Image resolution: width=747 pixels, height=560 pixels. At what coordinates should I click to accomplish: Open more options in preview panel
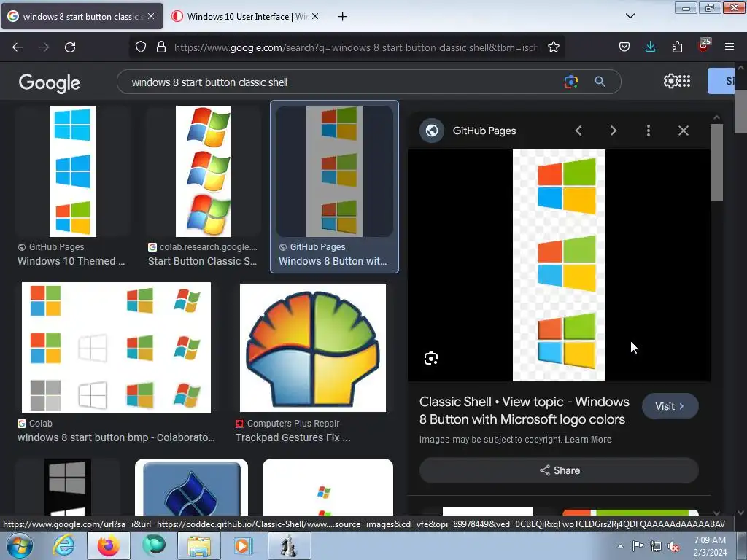tap(649, 131)
